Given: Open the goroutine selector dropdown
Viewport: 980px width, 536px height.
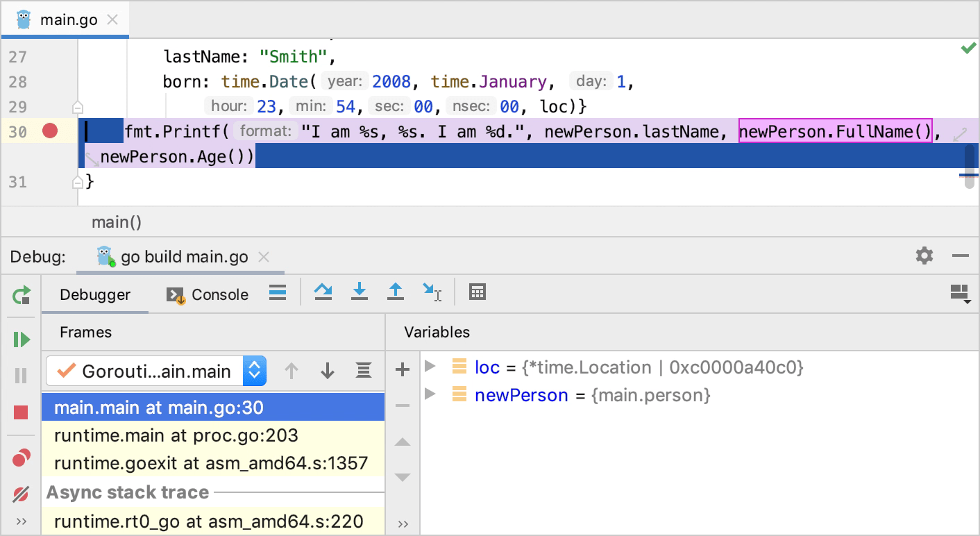Looking at the screenshot, I should pos(254,371).
